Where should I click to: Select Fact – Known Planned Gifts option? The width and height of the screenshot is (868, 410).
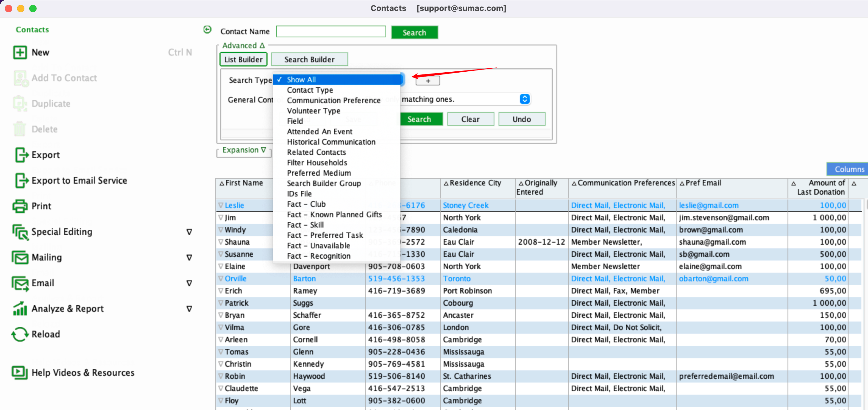click(336, 214)
